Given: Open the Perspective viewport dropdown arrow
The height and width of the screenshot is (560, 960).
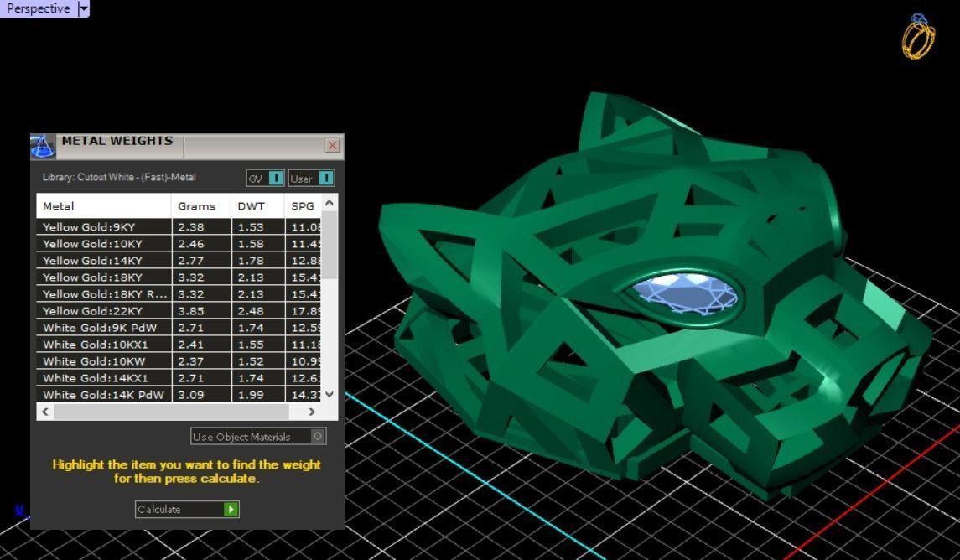Looking at the screenshot, I should pyautogui.click(x=84, y=8).
